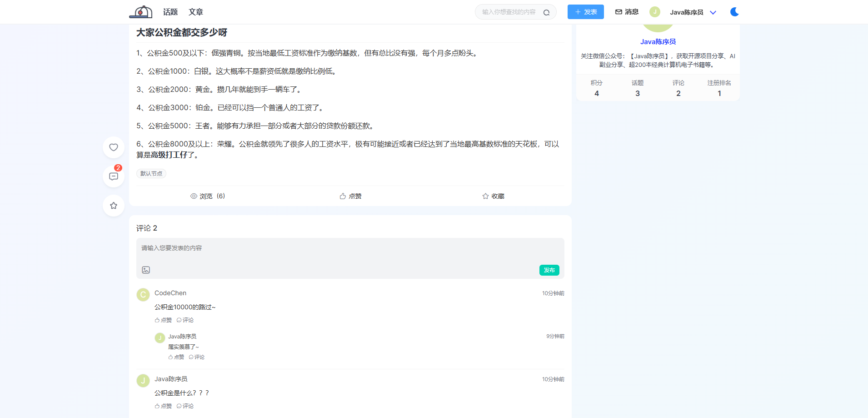
Task: Toggle dark mode moon icon
Action: coord(734,12)
